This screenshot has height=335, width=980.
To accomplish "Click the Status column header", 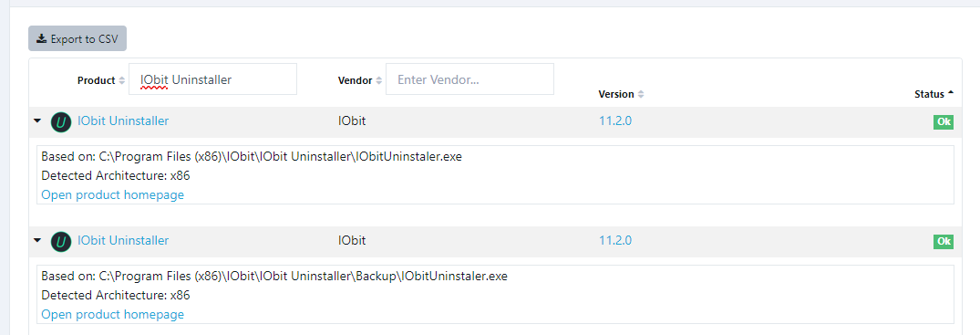I will pos(929,95).
